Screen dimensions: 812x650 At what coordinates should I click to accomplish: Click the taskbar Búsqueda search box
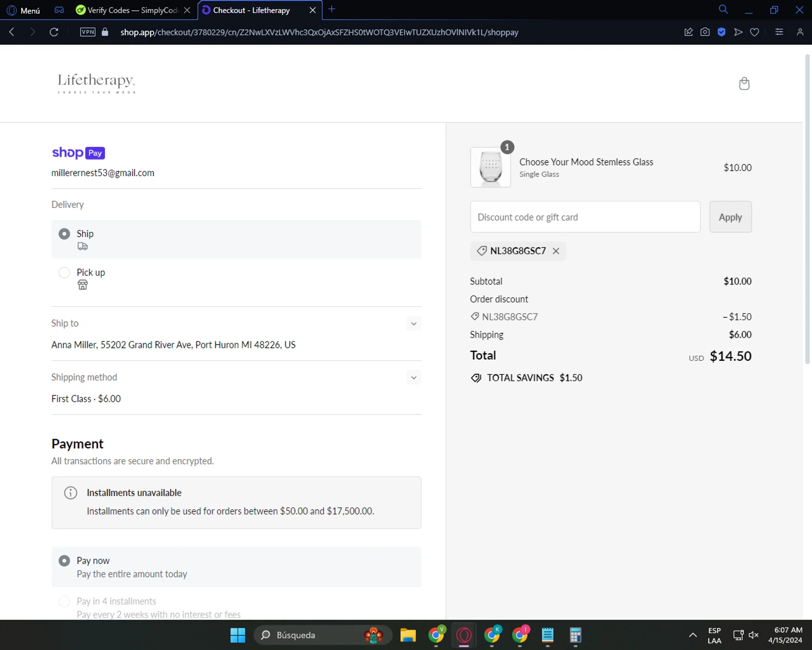(323, 635)
